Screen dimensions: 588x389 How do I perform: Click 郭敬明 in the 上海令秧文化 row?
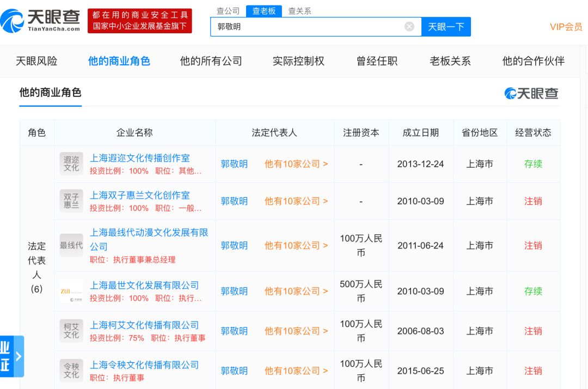(234, 370)
